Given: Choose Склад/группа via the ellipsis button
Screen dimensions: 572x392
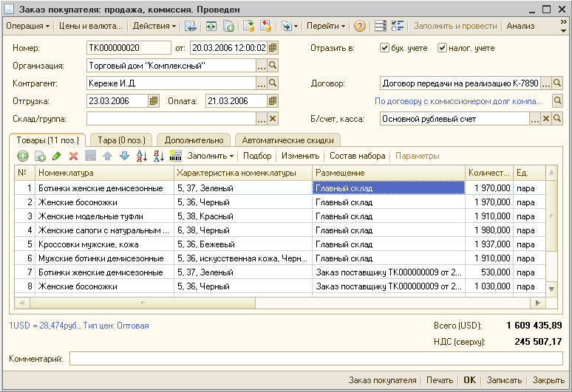Looking at the screenshot, I should pyautogui.click(x=262, y=119).
